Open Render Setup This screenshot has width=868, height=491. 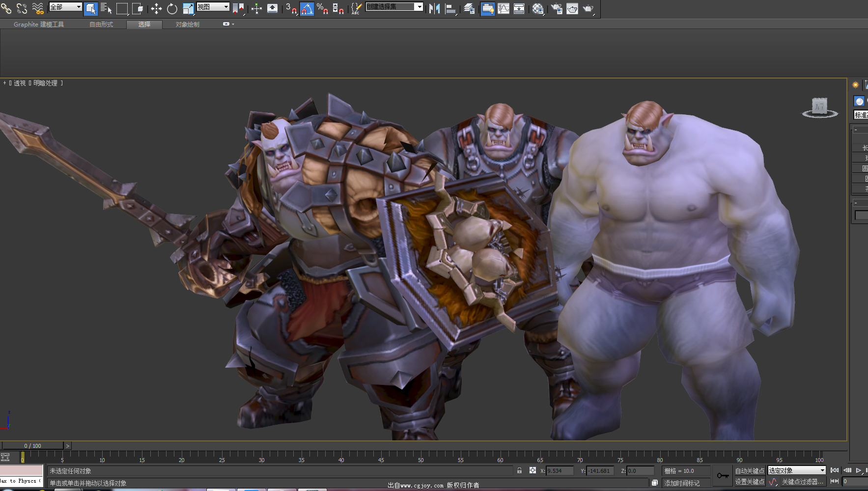tap(557, 8)
